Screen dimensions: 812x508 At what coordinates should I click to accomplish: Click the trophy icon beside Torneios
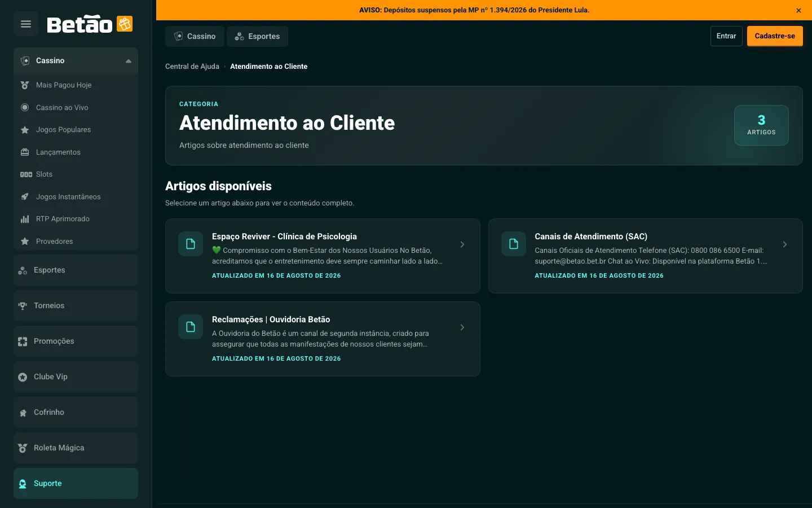click(23, 305)
